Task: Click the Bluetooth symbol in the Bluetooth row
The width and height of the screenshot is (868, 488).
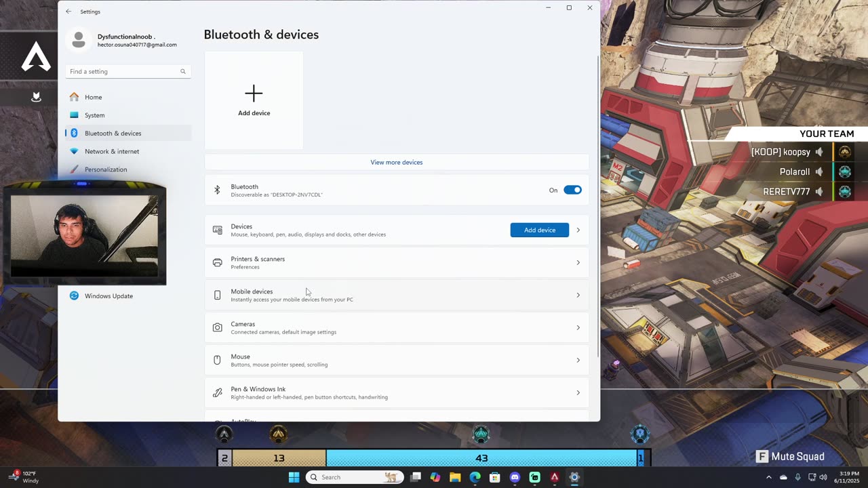Action: pyautogui.click(x=217, y=190)
